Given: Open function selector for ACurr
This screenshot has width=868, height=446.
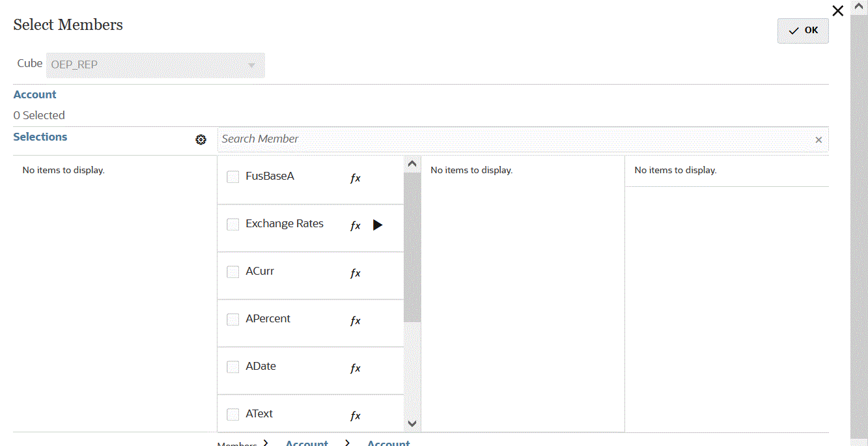Looking at the screenshot, I should coord(355,273).
